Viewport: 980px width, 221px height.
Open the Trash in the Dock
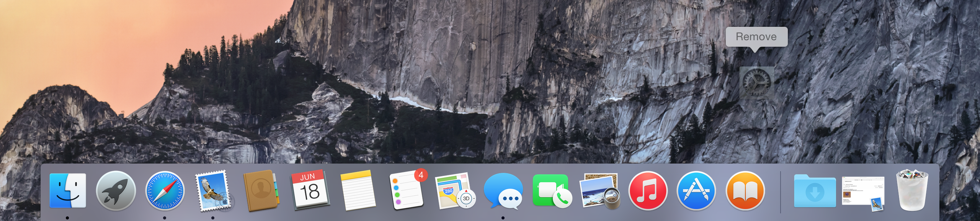(x=913, y=190)
